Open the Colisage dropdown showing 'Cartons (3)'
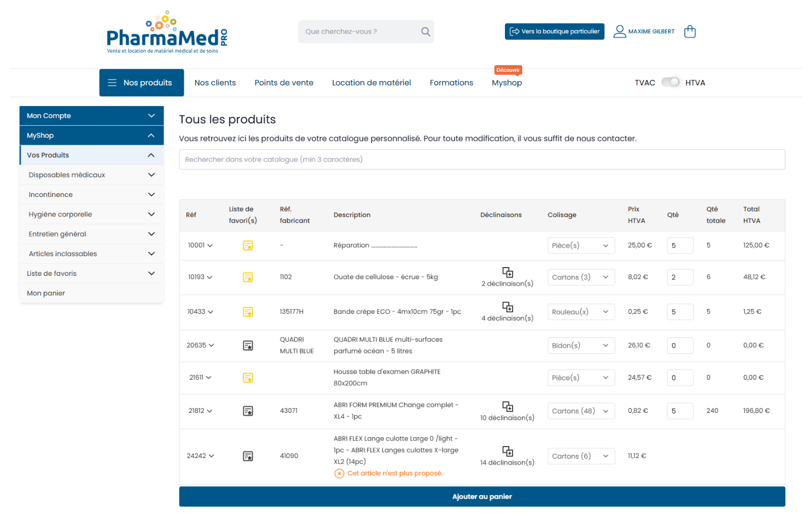The height and width of the screenshot is (513, 812). [581, 277]
